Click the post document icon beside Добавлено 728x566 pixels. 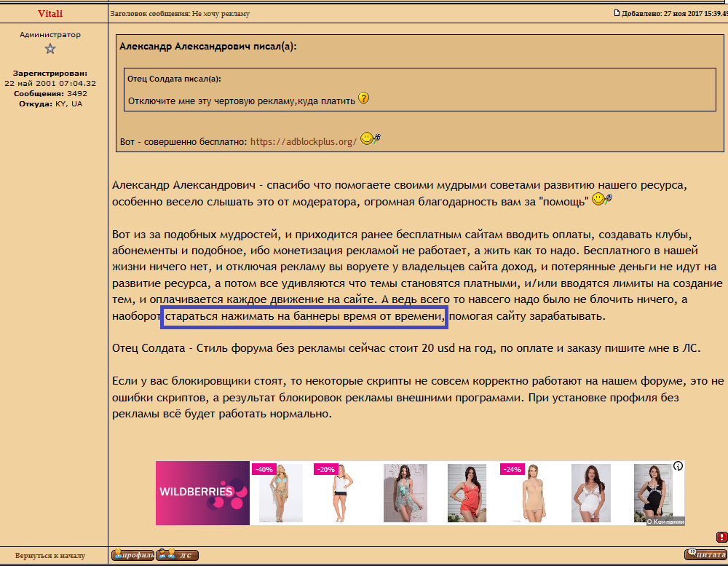(x=617, y=12)
